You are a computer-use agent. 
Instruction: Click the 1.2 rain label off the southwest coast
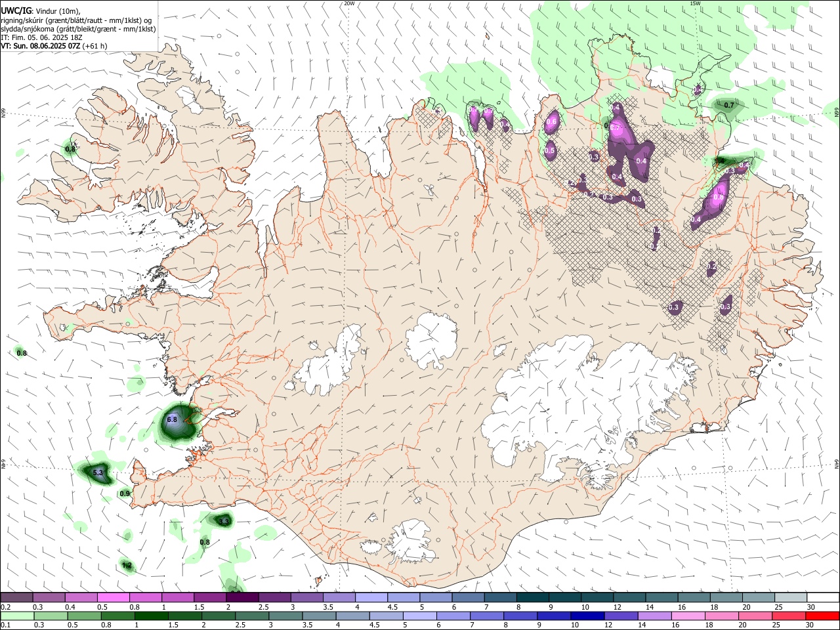[127, 565]
